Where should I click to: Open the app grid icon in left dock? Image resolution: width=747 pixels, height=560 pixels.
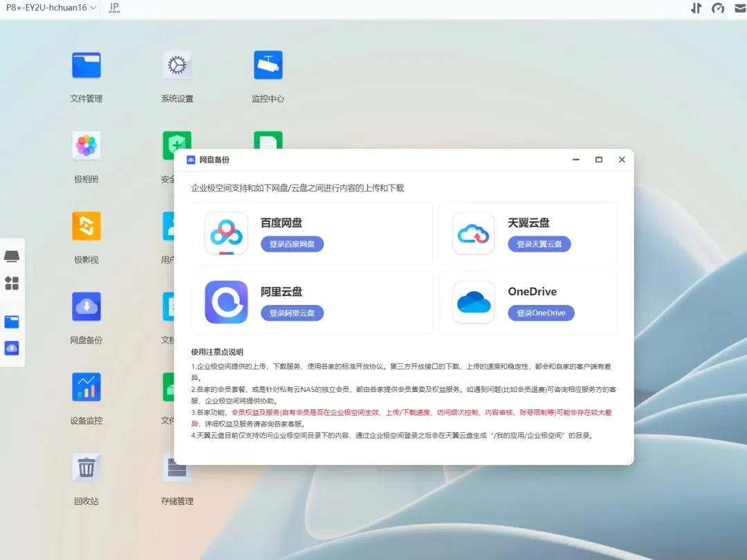point(12,283)
